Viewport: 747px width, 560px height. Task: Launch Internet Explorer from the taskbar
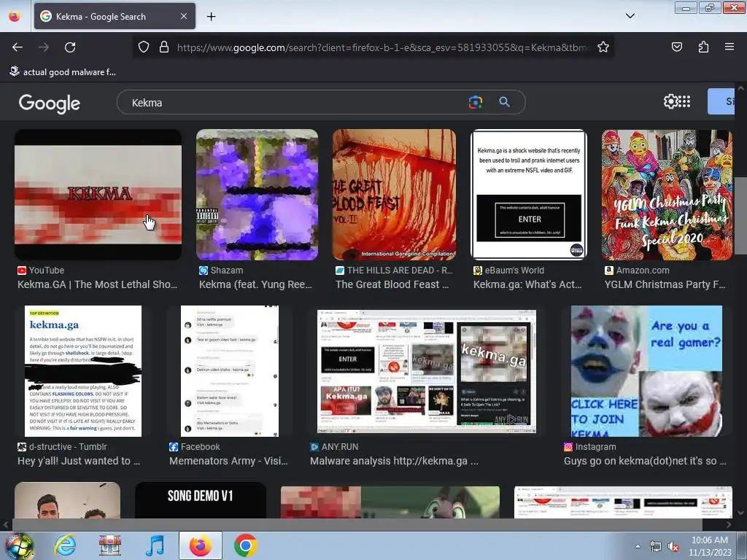(x=65, y=545)
